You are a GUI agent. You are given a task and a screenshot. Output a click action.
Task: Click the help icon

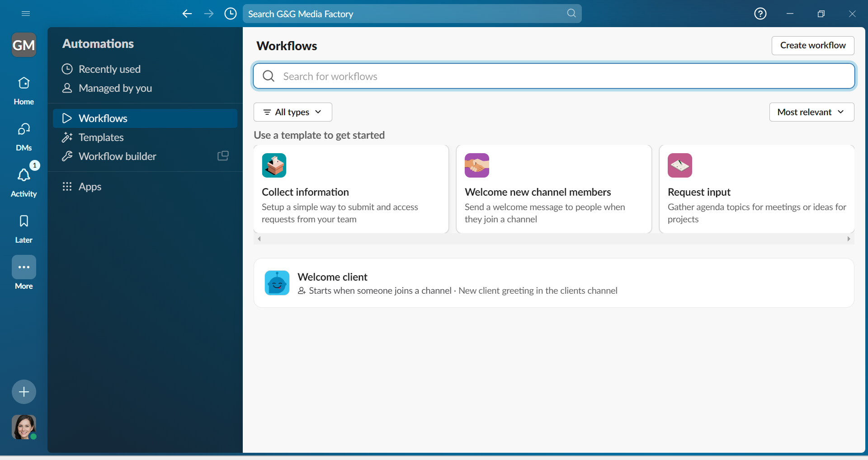pos(761,14)
